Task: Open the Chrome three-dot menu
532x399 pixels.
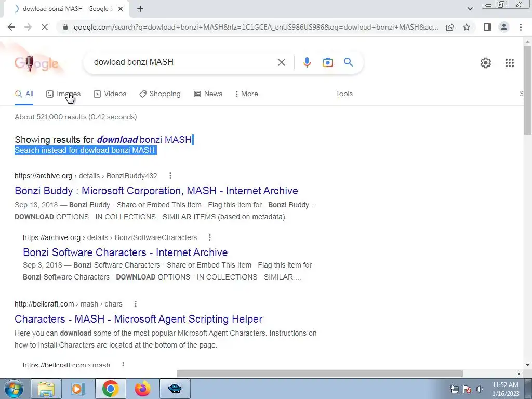Action: [521, 27]
